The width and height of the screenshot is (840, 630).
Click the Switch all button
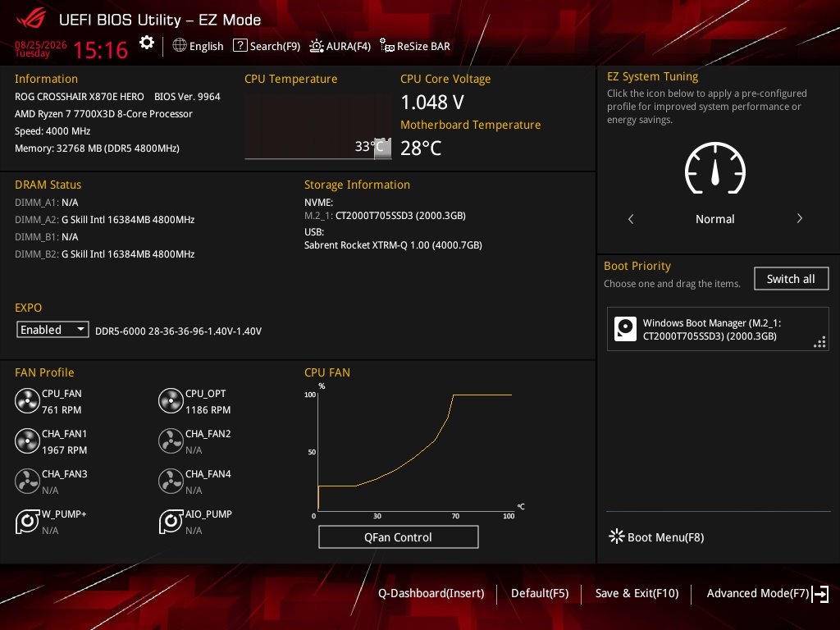(792, 279)
